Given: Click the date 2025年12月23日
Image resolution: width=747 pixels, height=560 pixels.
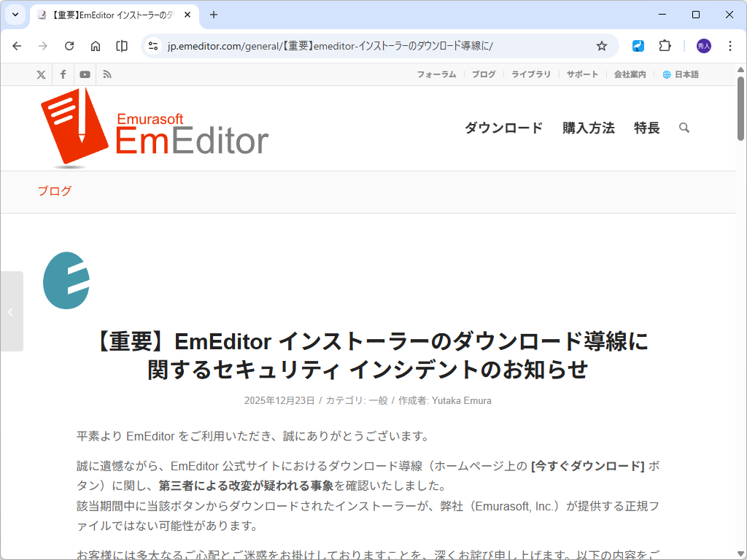Looking at the screenshot, I should [x=279, y=400].
